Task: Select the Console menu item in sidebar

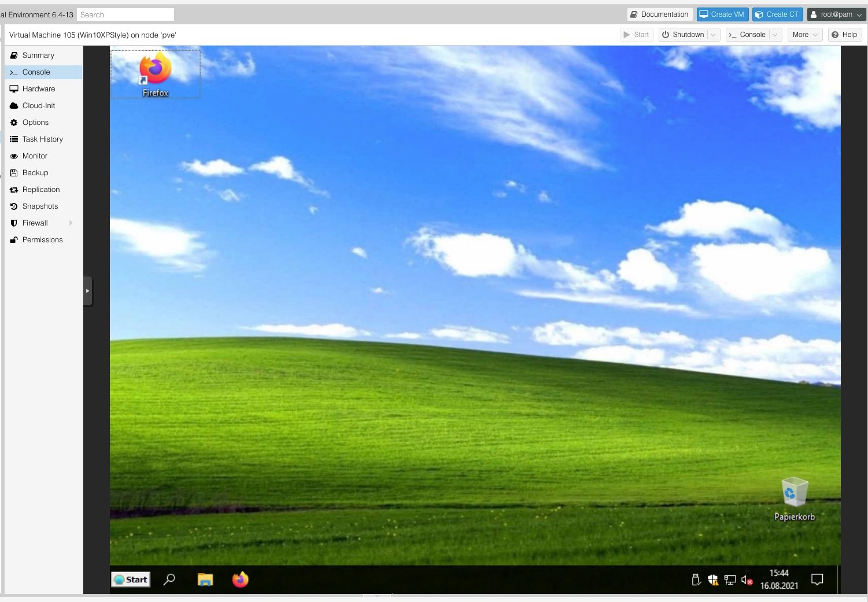Action: coord(43,72)
